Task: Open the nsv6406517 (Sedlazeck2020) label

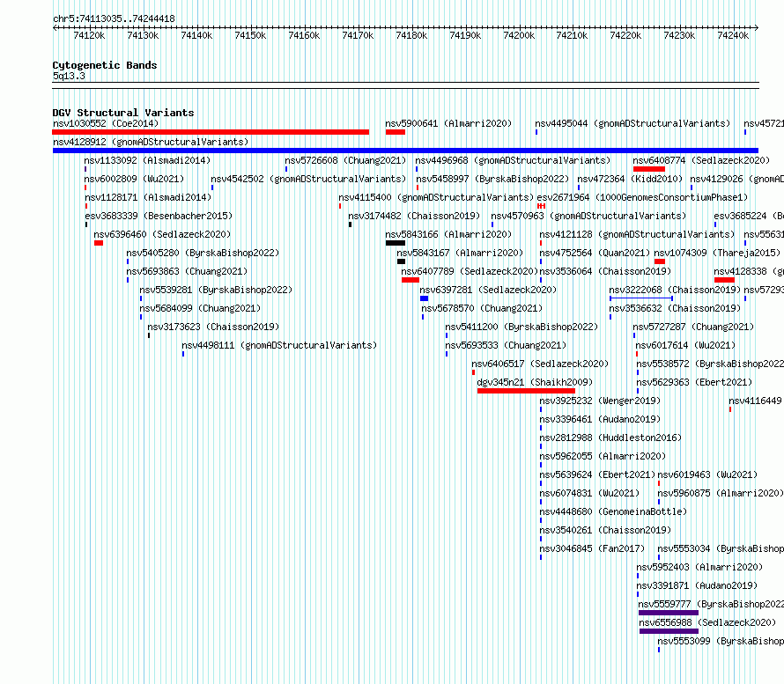Action: click(x=540, y=364)
